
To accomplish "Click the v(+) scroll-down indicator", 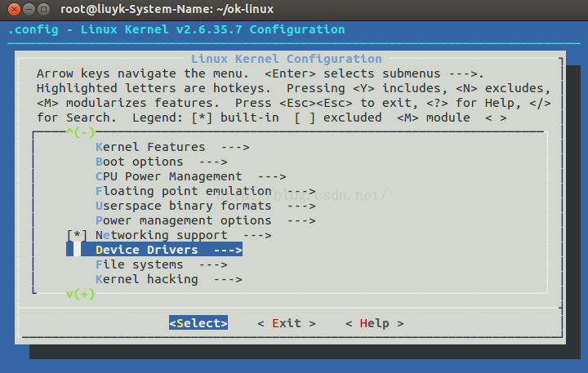I will click(x=81, y=294).
